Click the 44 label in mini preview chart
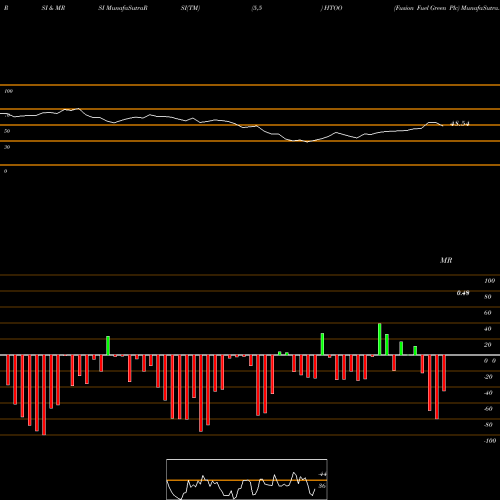The height and width of the screenshot is (500, 500). pyautogui.click(x=322, y=474)
